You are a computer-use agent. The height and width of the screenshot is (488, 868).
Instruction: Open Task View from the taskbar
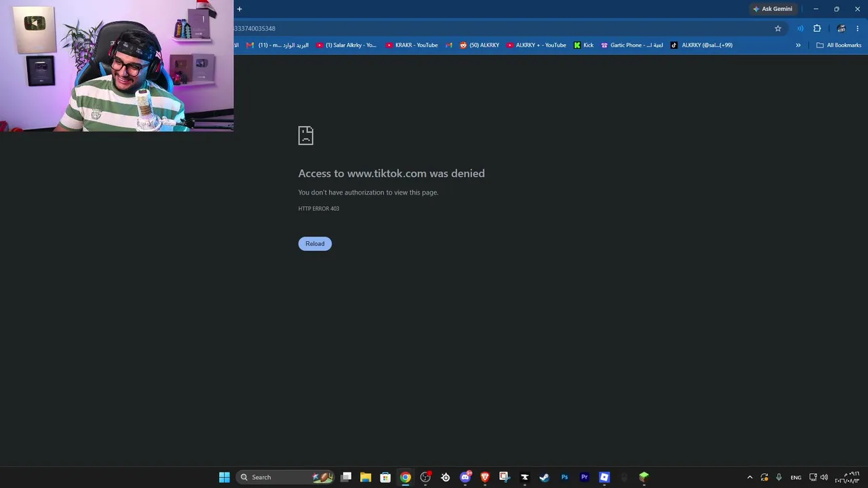pos(346,477)
